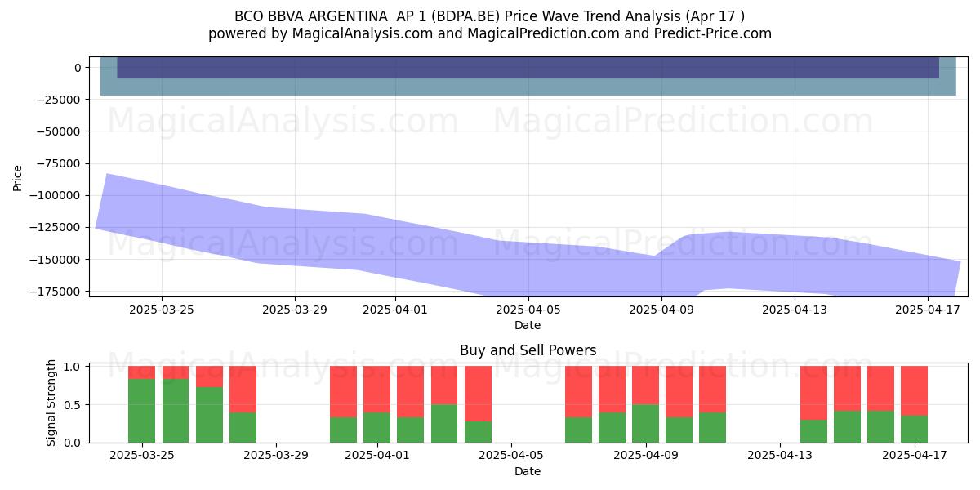The image size is (980, 490).
Task: Click '2025-04-17' tick under Buy and Sell Powers
Action: click(914, 456)
